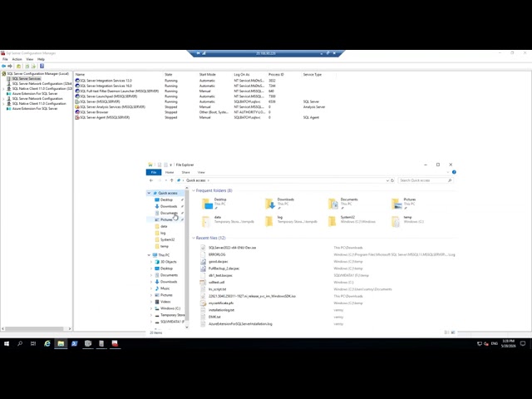Switch to the Home ribbon tab in File Explorer
Viewport: 532px width, 399px height.
(x=170, y=172)
